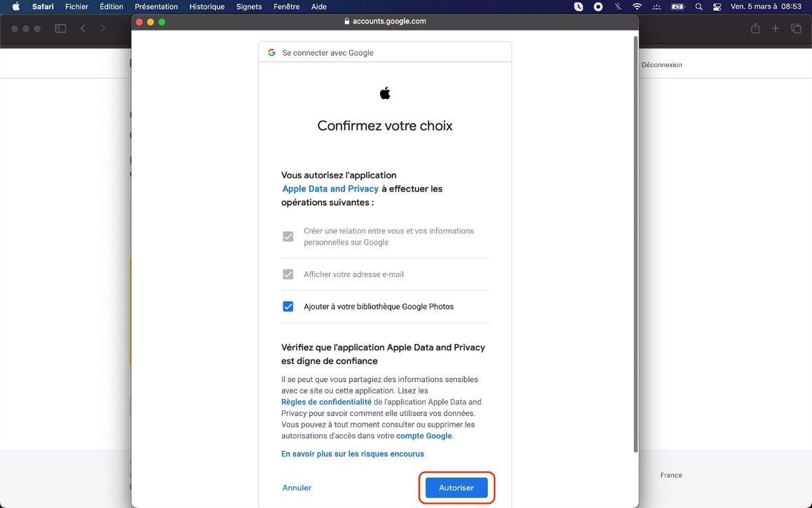Click the Autoriser button
Screen dimensions: 812x508
[457, 488]
